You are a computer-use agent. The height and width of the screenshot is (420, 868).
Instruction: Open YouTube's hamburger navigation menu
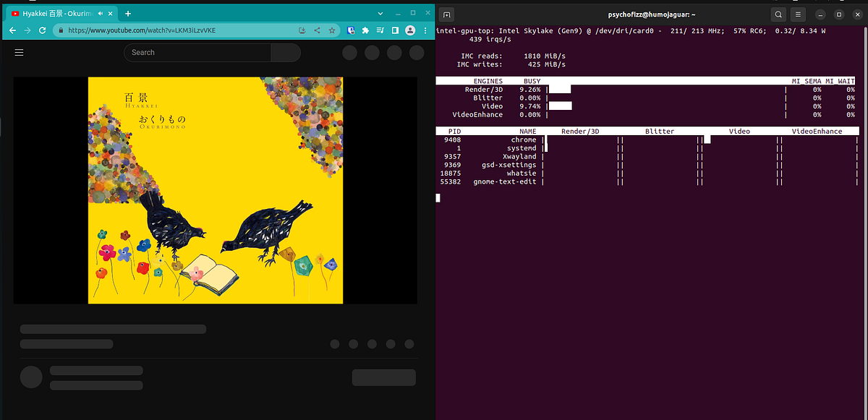(x=19, y=52)
